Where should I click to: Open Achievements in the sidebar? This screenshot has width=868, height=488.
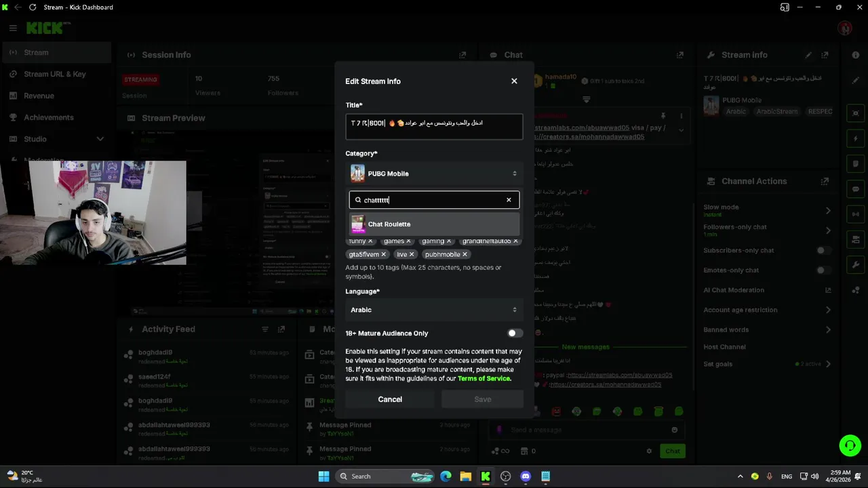(x=56, y=118)
